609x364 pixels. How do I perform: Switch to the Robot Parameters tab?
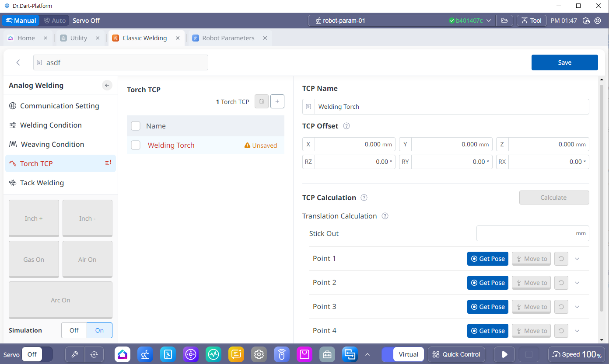pyautogui.click(x=228, y=38)
